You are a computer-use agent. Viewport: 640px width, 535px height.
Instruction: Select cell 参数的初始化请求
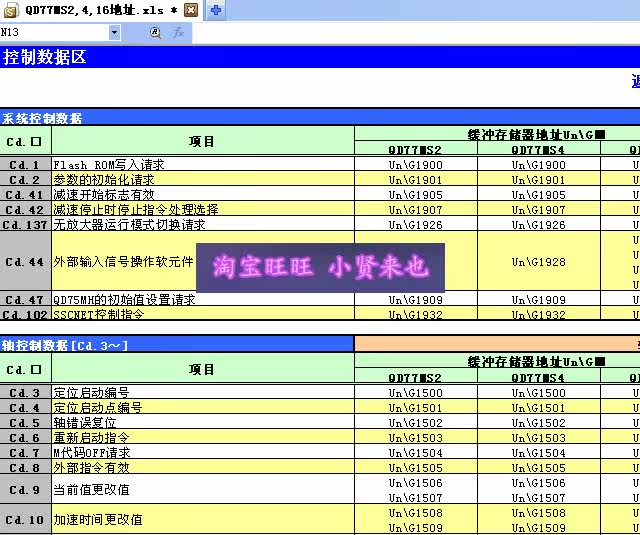[x=203, y=180]
